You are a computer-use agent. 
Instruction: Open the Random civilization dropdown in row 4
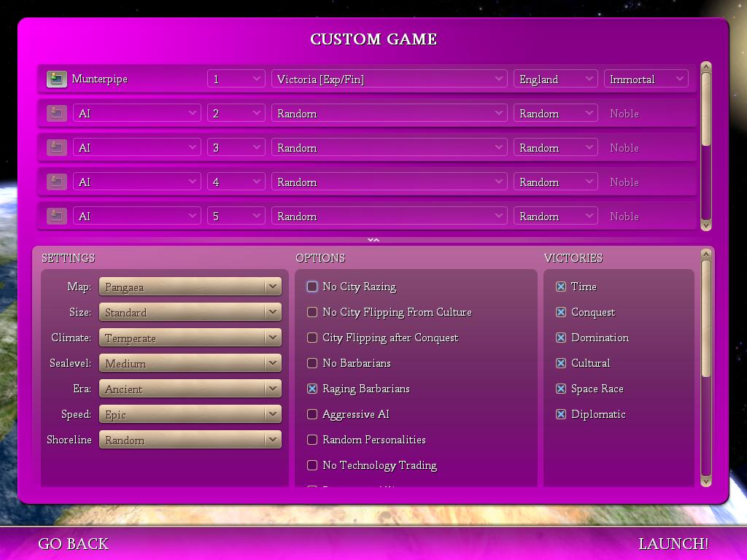pyautogui.click(x=555, y=182)
